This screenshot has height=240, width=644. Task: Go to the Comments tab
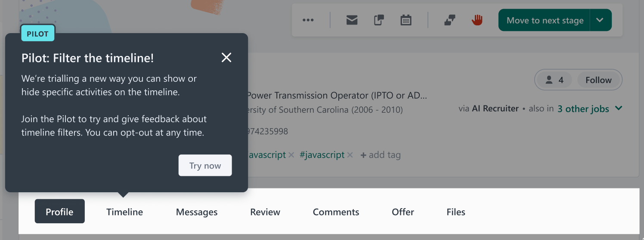pos(336,212)
